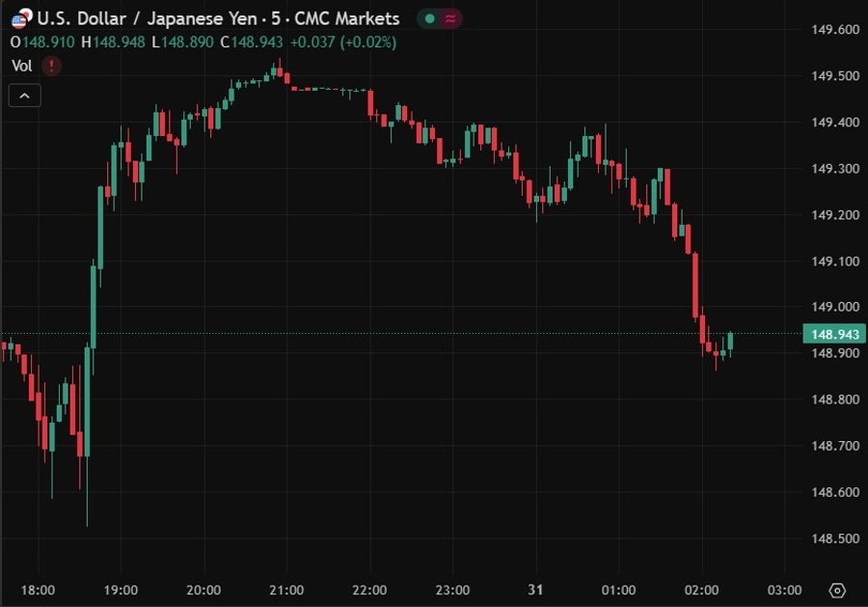Collapse the indicator legend with chevron button
This screenshot has height=607, width=868.
coord(25,96)
